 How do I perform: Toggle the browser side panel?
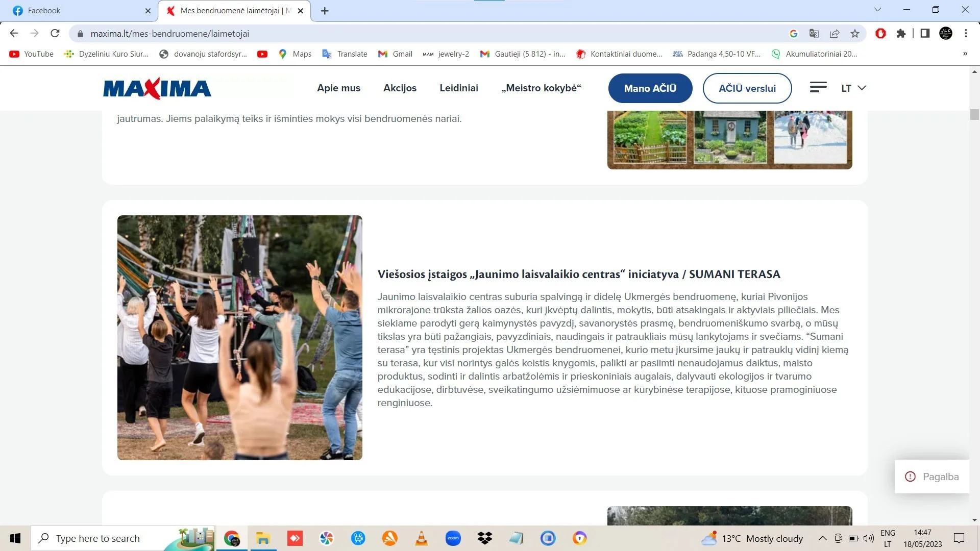(925, 34)
